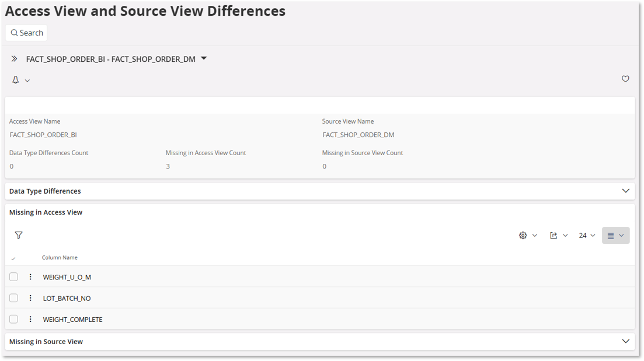This screenshot has height=361, width=644.
Task: Open the dropdown arrow beside the bell
Action: (27, 80)
